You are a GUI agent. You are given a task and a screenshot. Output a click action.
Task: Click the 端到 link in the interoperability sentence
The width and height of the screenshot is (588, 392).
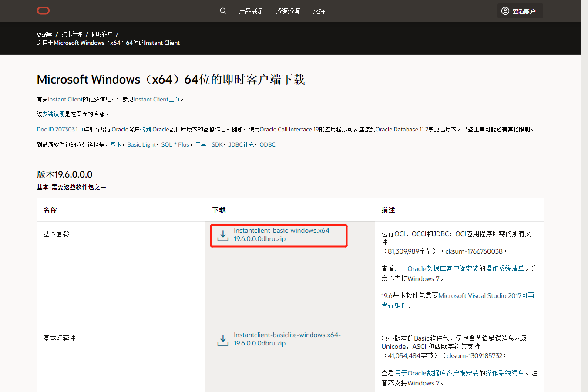tap(145, 129)
